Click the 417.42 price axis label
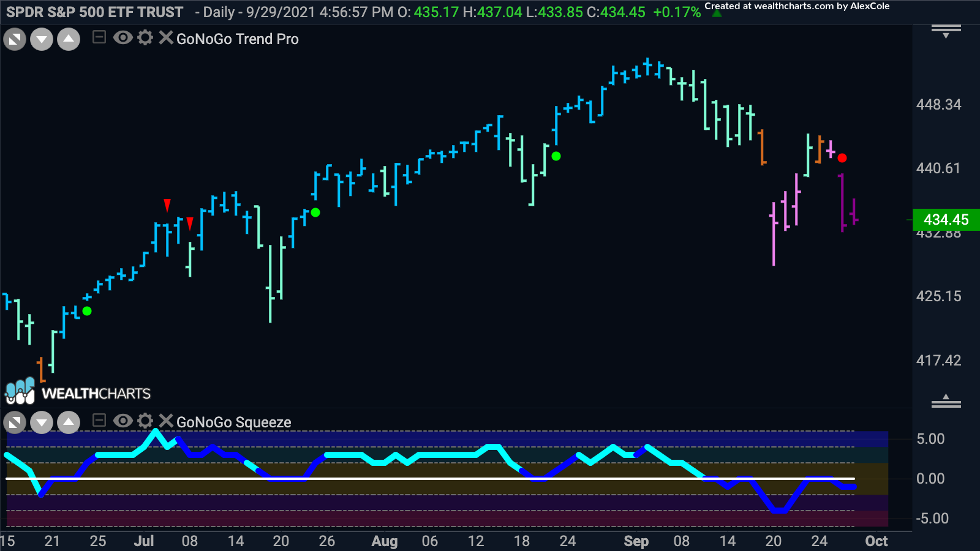980x551 pixels. coord(938,361)
